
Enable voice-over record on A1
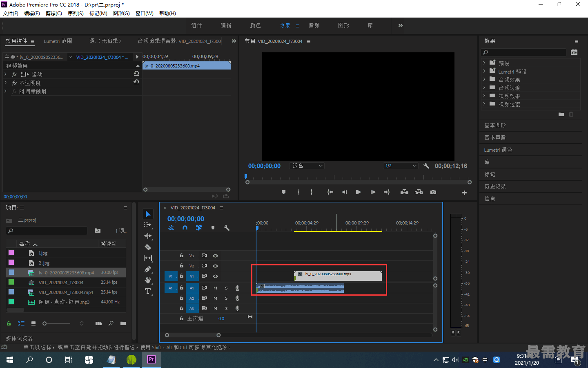coord(237,288)
